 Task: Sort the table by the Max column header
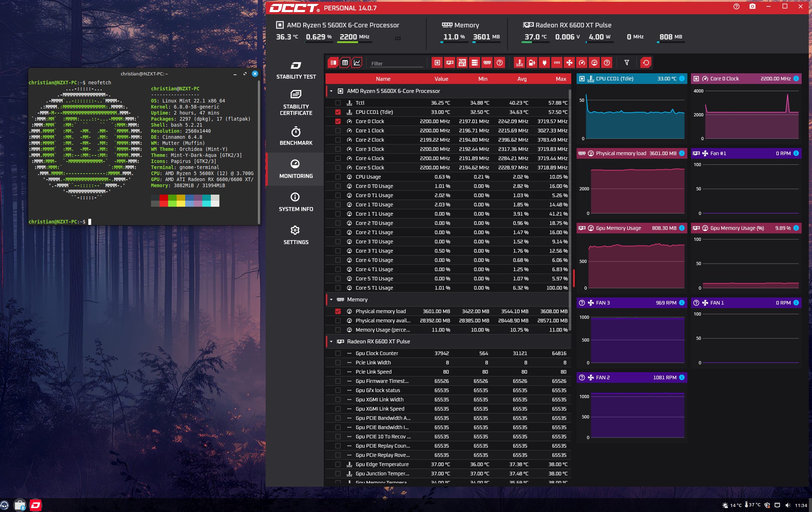[561, 79]
